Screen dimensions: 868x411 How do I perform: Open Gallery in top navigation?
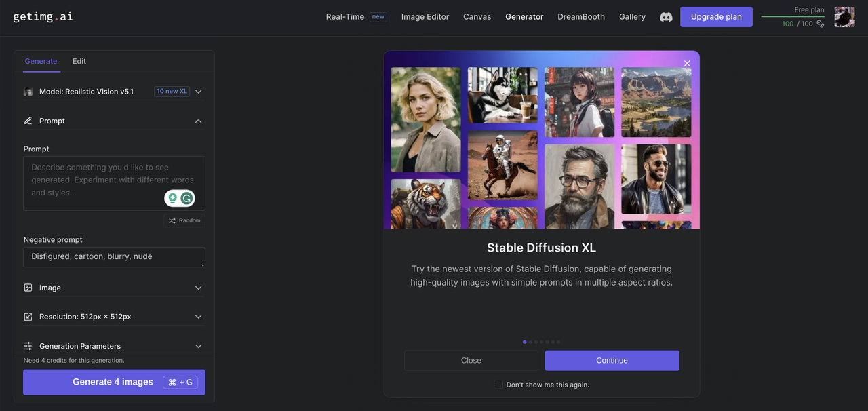(632, 17)
